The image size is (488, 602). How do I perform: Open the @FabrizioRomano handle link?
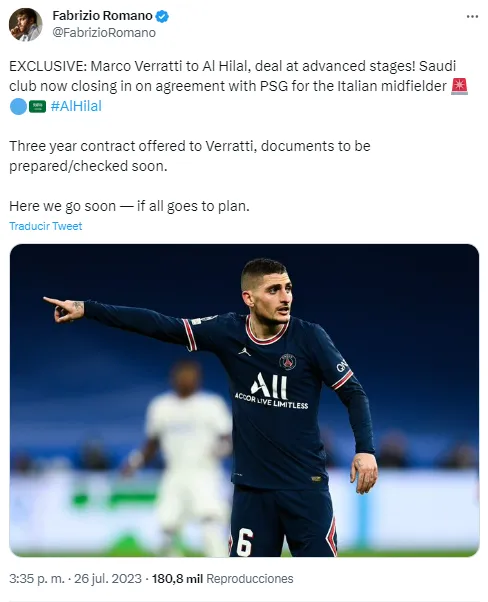pyautogui.click(x=104, y=33)
